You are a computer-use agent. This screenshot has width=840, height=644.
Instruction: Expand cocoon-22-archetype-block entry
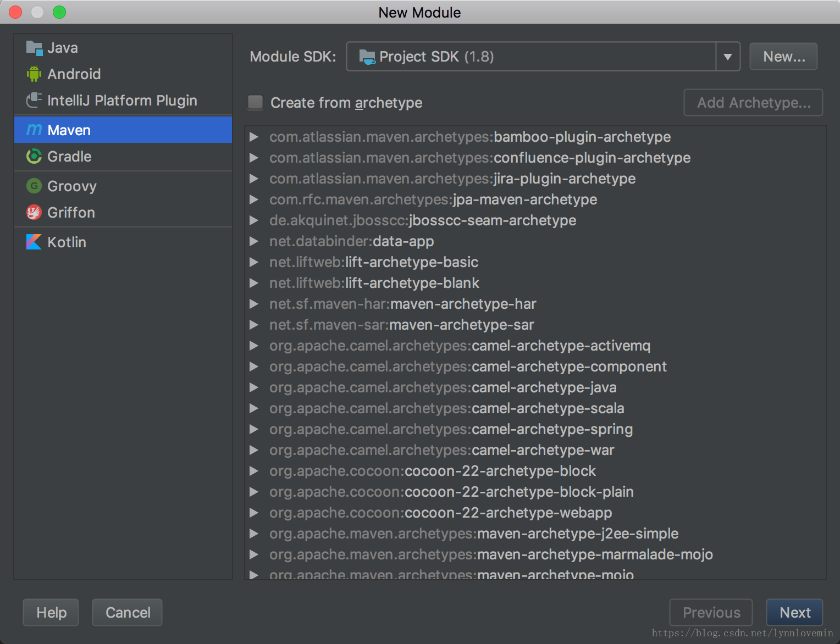click(x=254, y=471)
